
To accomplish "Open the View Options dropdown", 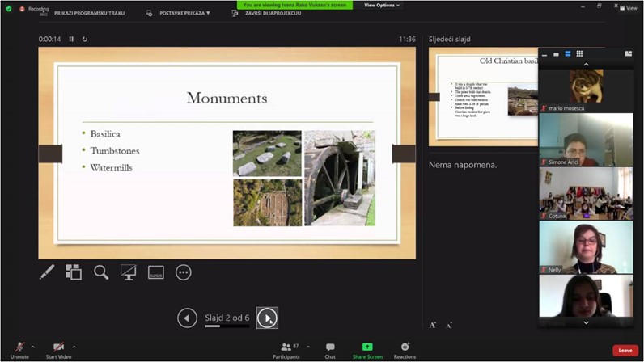I will click(x=382, y=6).
